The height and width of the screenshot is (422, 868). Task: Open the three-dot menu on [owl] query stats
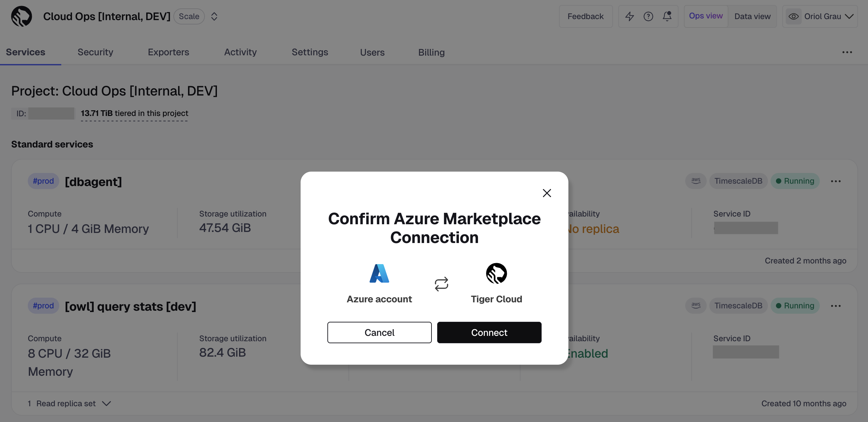pyautogui.click(x=836, y=306)
